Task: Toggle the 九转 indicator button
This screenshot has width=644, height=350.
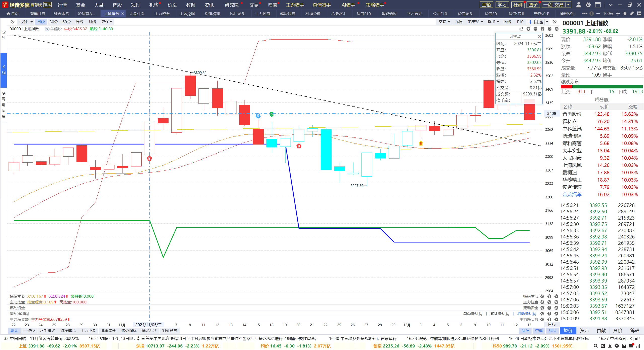Action: pos(458,22)
